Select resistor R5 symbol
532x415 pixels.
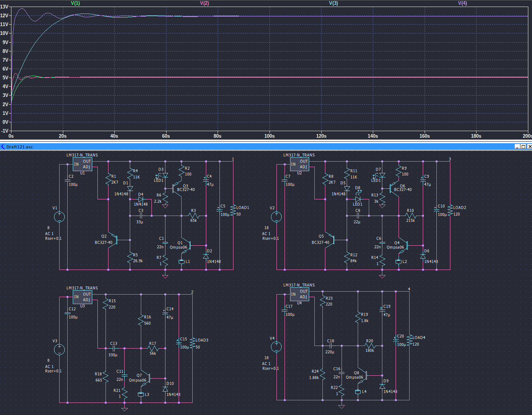(x=130, y=258)
